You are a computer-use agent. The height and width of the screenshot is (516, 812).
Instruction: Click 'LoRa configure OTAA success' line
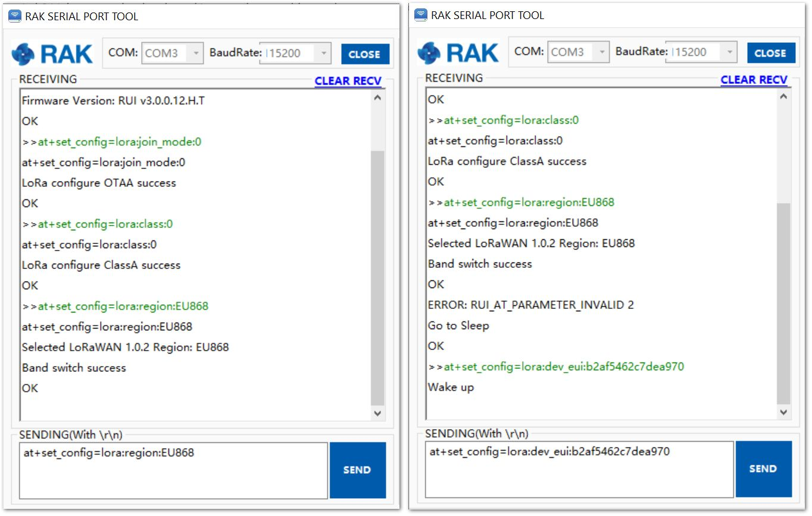click(x=99, y=183)
